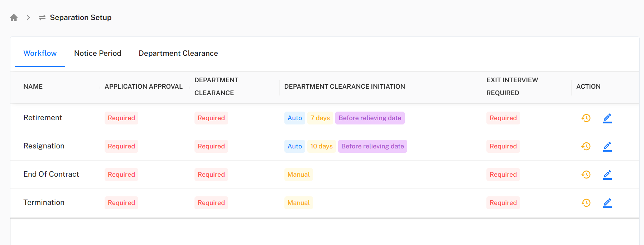644x245 pixels.
Task: Click the Separation Setup breadcrumb title
Action: coord(81,18)
